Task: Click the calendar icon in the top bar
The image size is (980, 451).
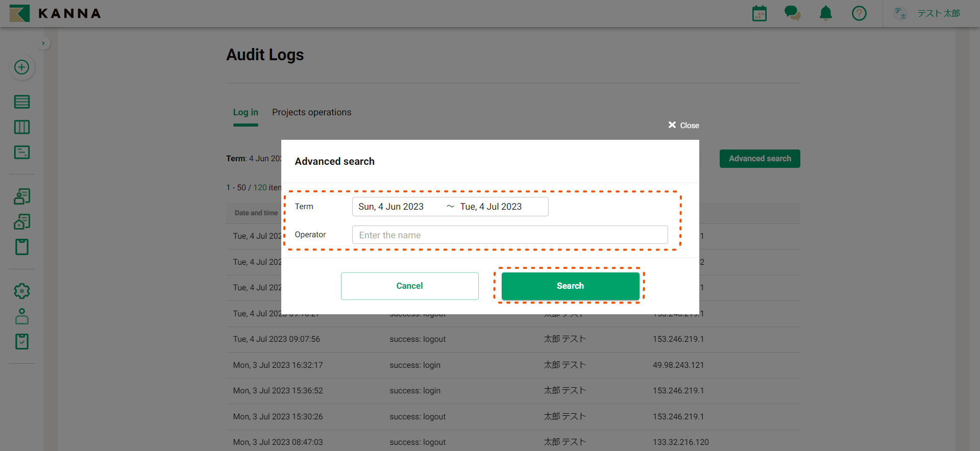Action: pyautogui.click(x=759, y=13)
